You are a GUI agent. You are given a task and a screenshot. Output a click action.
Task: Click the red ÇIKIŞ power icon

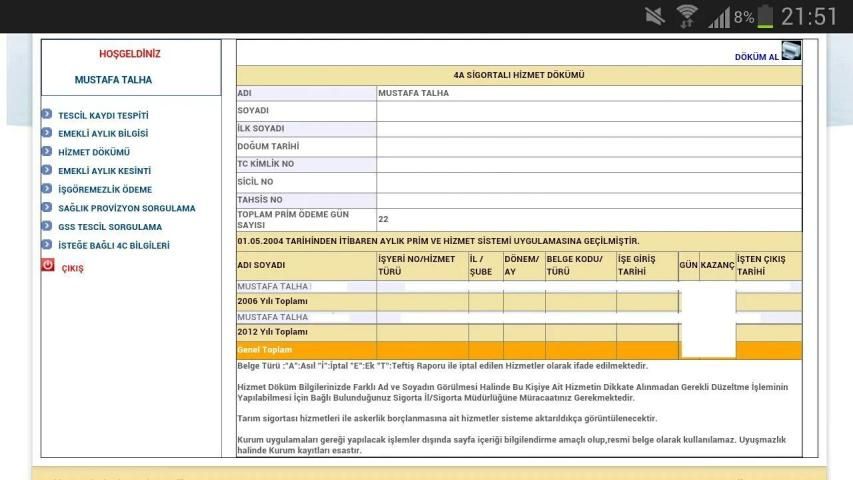[47, 266]
